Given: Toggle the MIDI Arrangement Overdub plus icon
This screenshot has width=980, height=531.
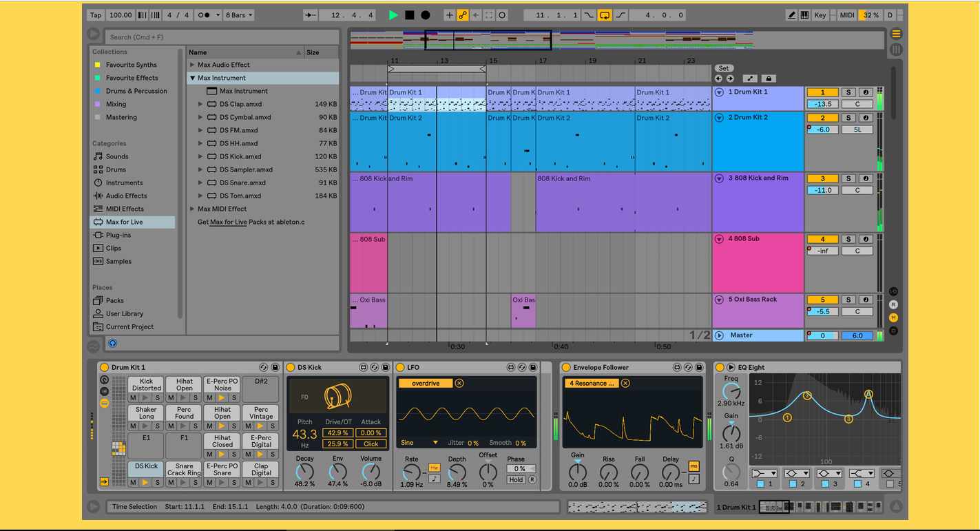Looking at the screenshot, I should click(x=450, y=15).
